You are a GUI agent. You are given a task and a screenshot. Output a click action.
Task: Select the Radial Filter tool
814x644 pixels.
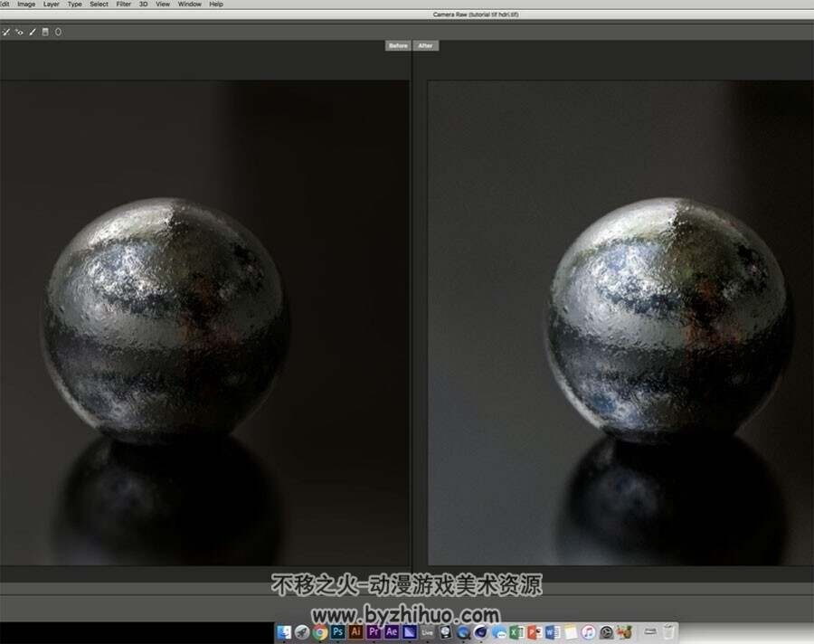(x=58, y=33)
